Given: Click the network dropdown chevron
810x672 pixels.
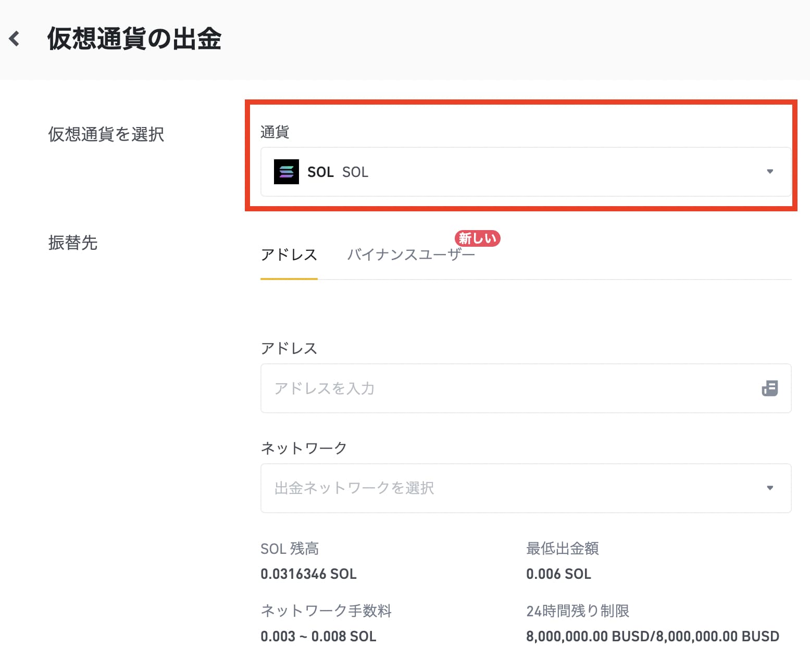Looking at the screenshot, I should 769,488.
